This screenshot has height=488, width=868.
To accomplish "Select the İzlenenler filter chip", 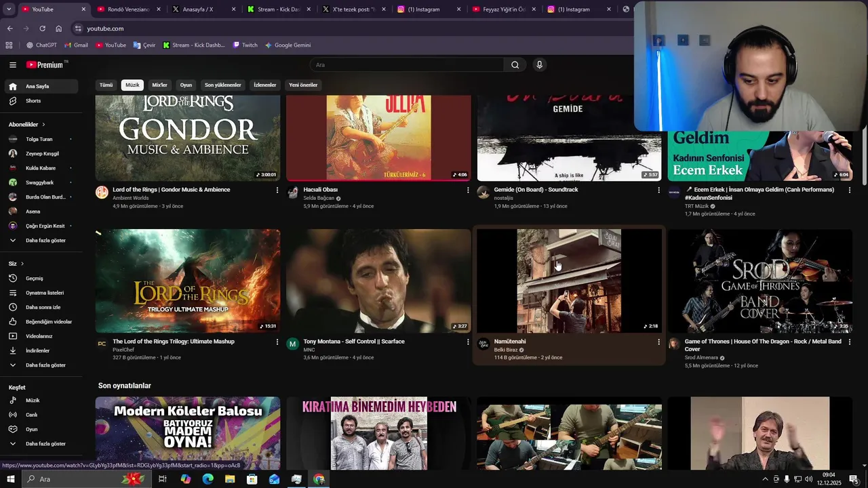I will click(264, 85).
